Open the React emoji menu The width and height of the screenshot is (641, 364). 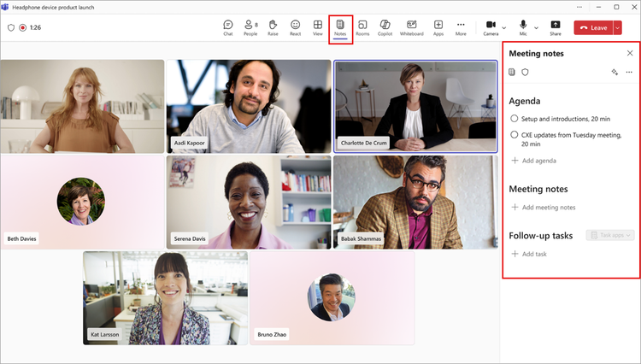pyautogui.click(x=295, y=28)
